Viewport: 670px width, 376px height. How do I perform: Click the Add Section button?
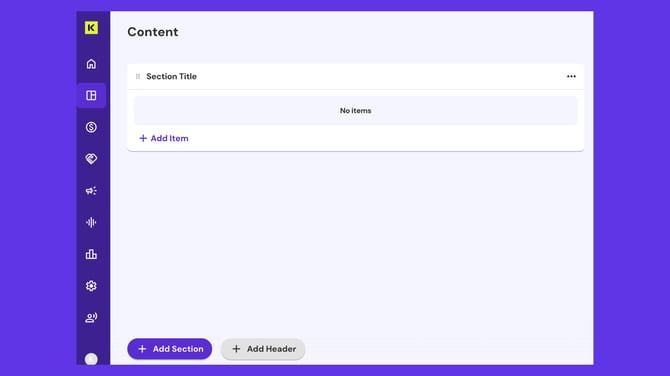[x=170, y=349]
